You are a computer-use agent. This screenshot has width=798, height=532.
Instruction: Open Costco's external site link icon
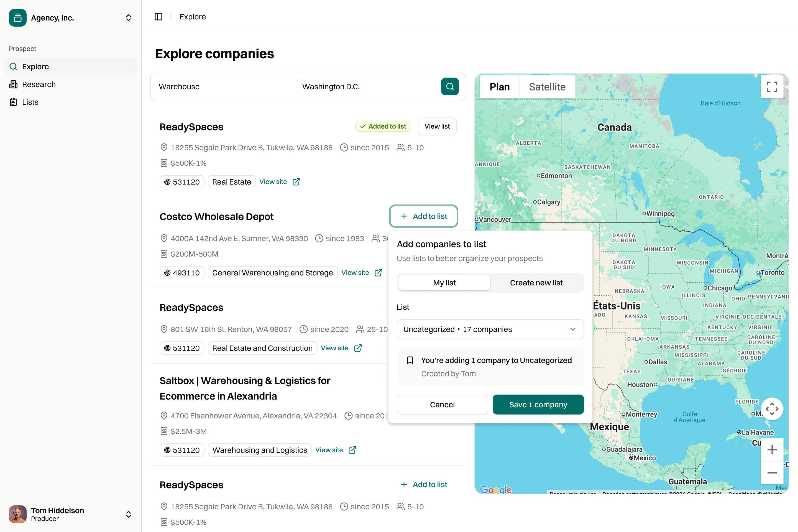(378, 273)
